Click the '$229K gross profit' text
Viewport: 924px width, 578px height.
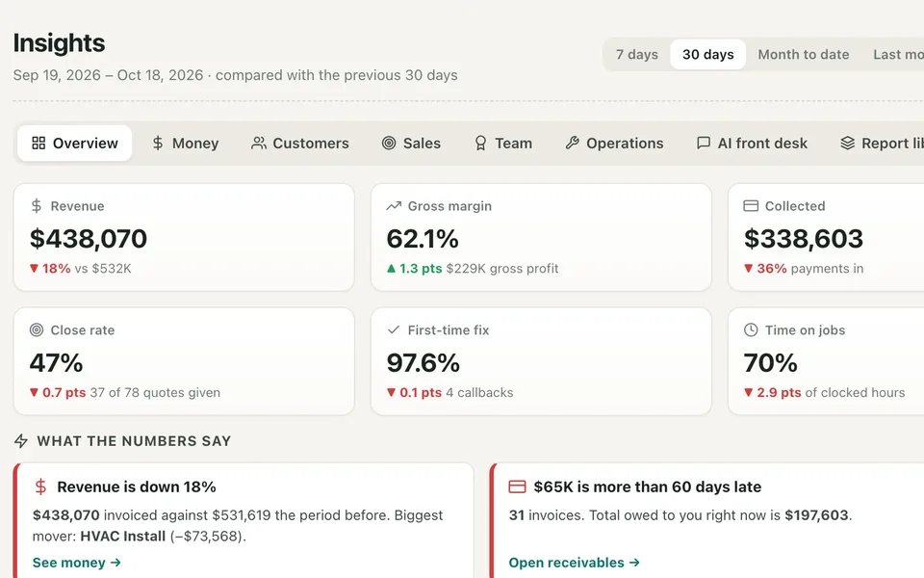pyautogui.click(x=502, y=269)
